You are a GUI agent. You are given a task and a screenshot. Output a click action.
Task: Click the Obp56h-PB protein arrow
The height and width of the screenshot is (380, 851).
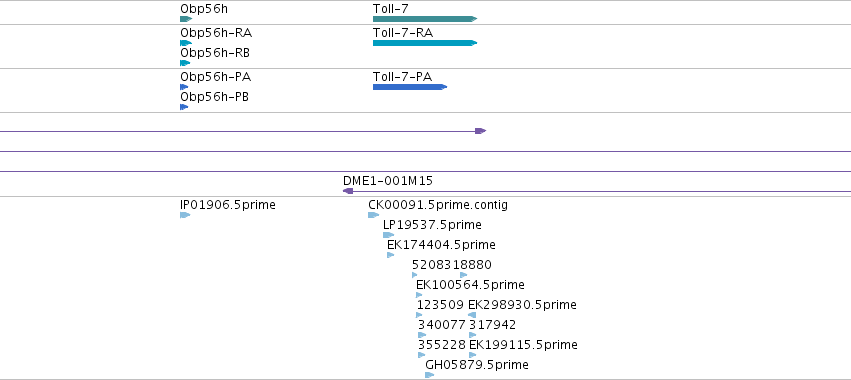click(x=184, y=107)
